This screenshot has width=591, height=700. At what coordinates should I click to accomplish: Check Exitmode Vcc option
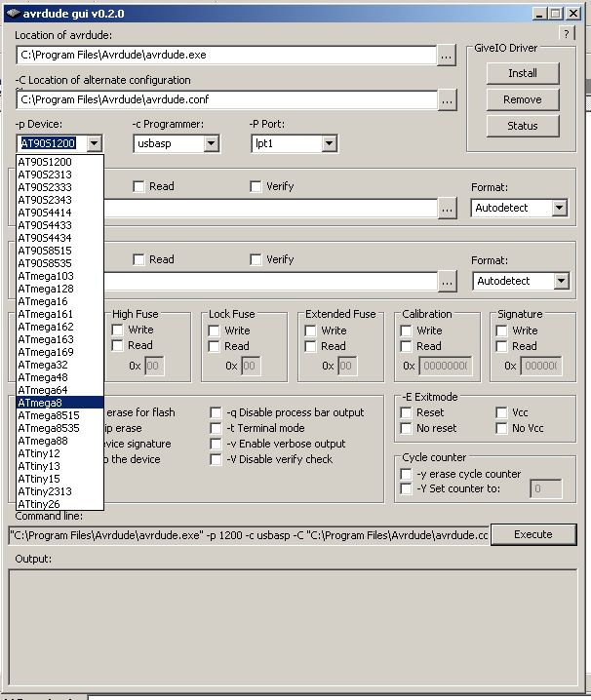501,412
